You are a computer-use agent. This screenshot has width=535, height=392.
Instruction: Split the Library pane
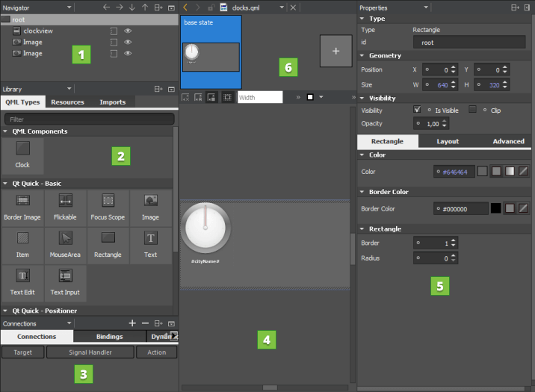pyautogui.click(x=158, y=89)
